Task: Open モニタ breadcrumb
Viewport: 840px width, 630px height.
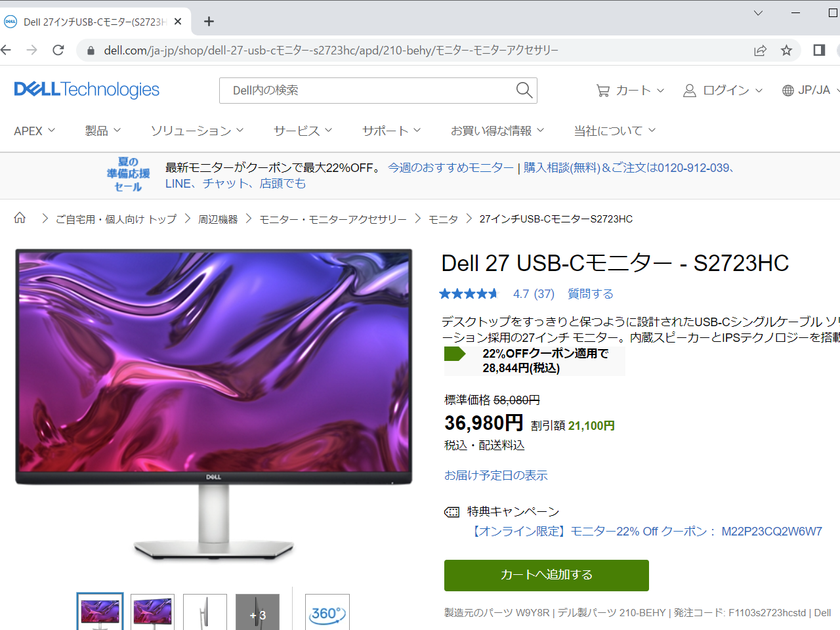Action: pyautogui.click(x=443, y=219)
